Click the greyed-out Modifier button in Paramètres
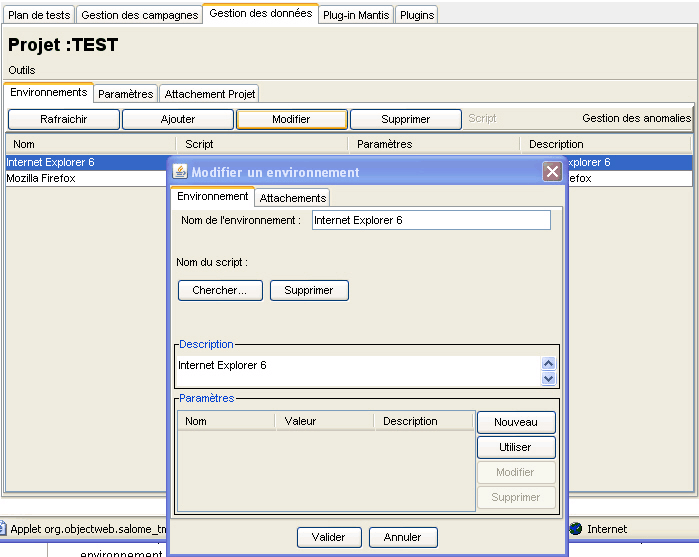Image resolution: width=699 pixels, height=557 pixels. [x=516, y=472]
